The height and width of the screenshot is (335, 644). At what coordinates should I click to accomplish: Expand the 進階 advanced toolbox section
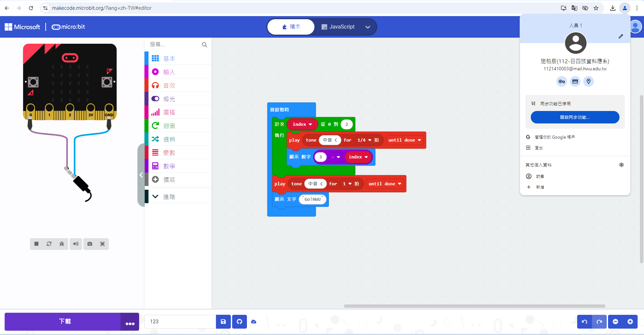169,197
